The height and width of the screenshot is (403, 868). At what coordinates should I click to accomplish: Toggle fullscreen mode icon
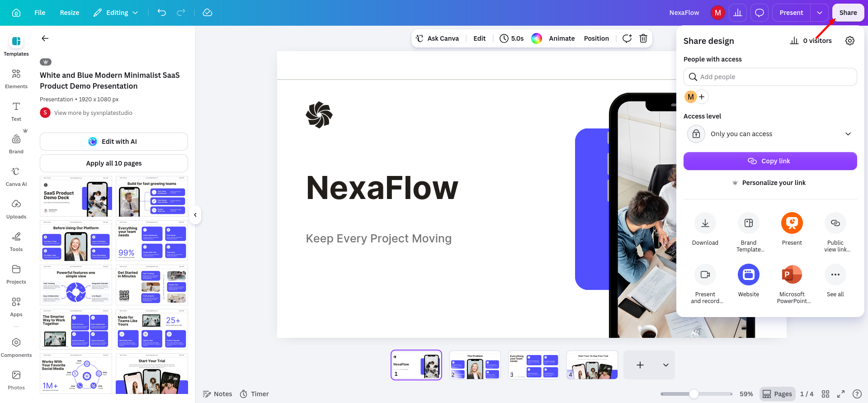coord(841,394)
